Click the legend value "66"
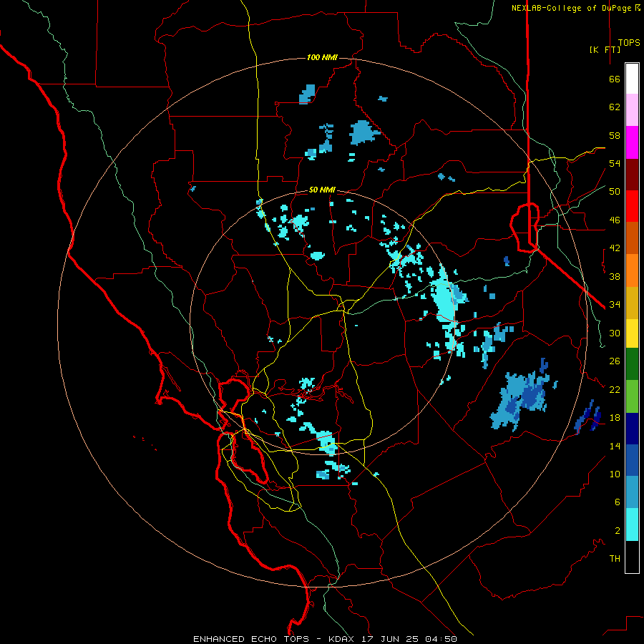Viewport: 644px width, 644px height. [615, 79]
